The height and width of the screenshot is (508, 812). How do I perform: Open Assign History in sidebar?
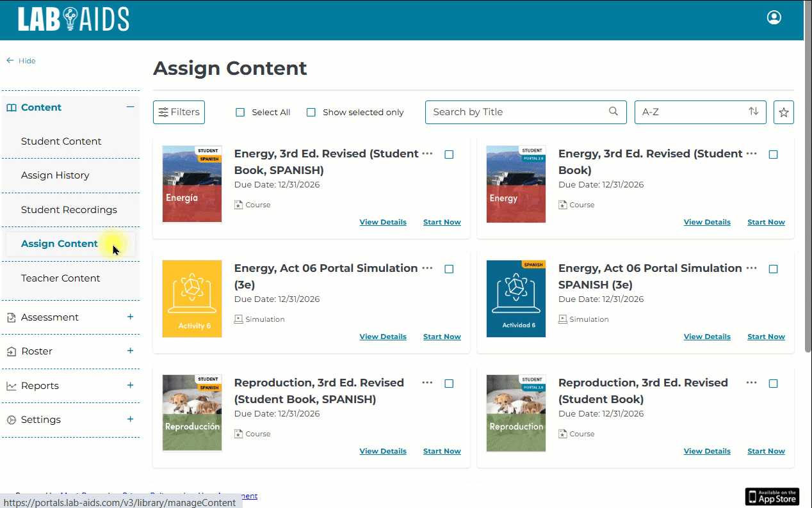(x=55, y=175)
